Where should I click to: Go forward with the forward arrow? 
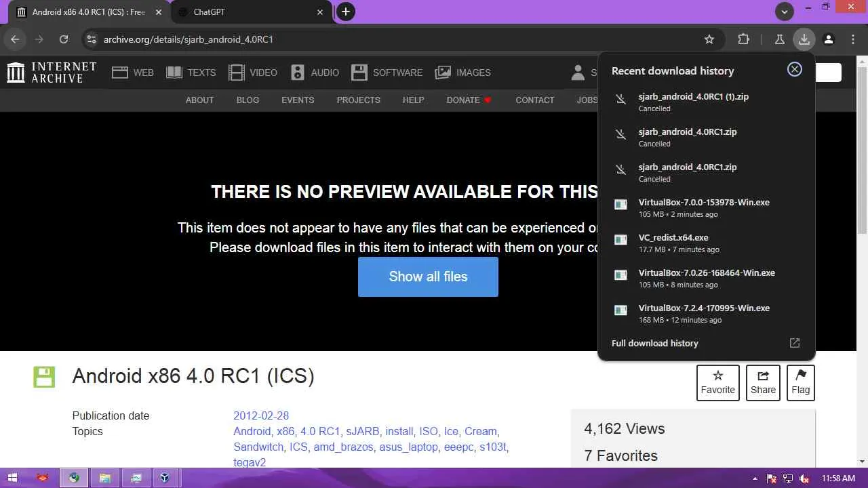[39, 39]
